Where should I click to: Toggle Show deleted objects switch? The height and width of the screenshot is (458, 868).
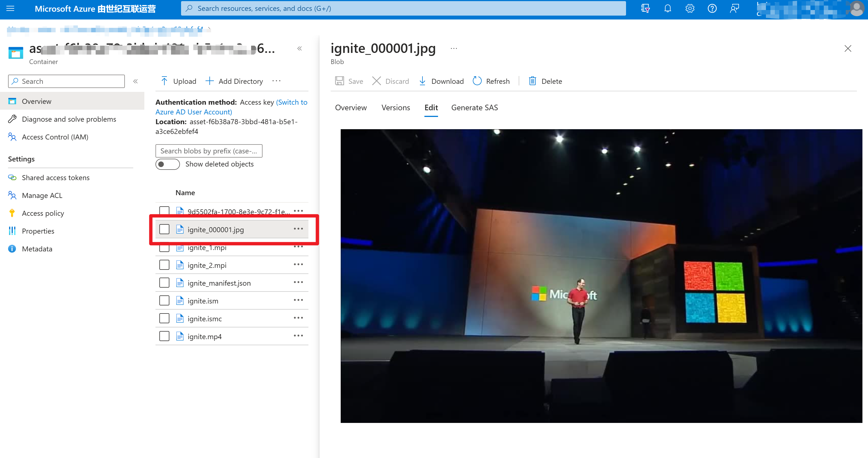tap(167, 164)
